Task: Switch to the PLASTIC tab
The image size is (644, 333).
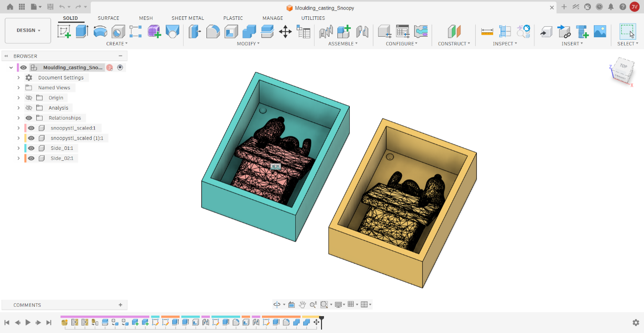Action: tap(233, 18)
